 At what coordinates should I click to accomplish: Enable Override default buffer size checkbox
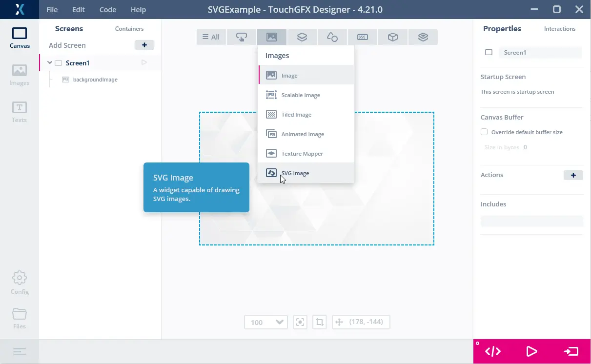click(x=484, y=132)
